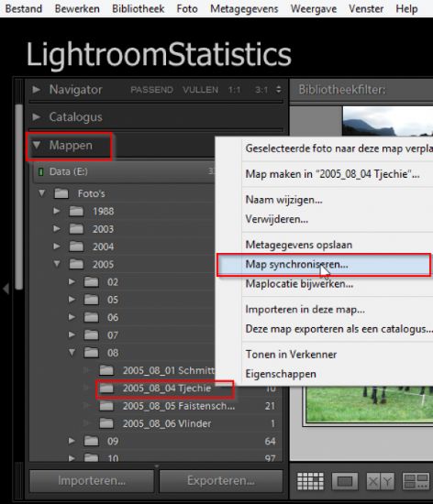Set navigator zoom to PASSEND
The height and width of the screenshot is (504, 433).
(152, 90)
